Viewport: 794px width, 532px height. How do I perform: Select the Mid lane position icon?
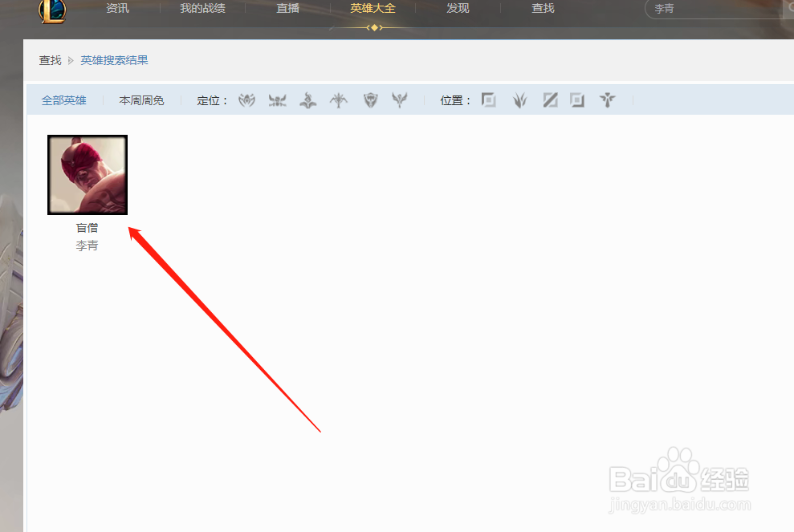pos(551,99)
